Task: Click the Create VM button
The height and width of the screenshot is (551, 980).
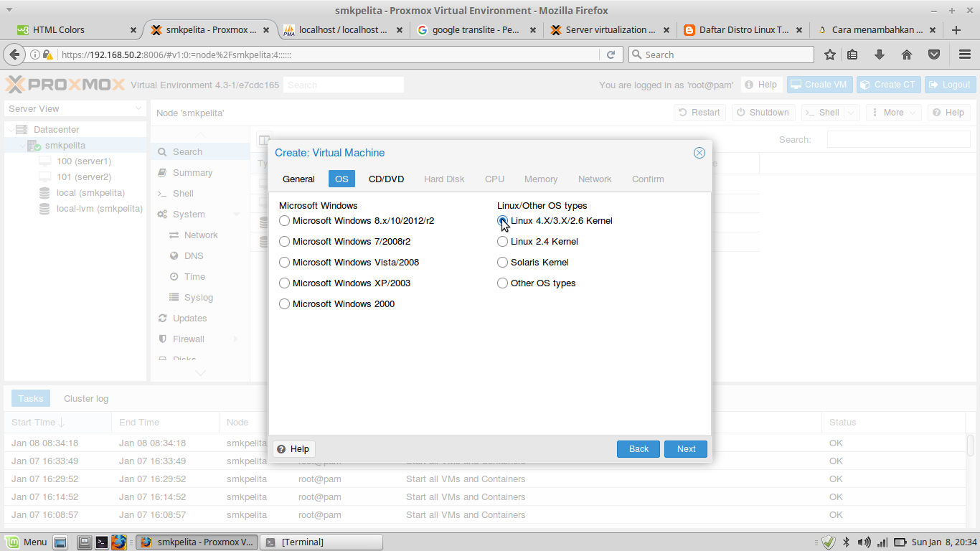Action: point(819,85)
